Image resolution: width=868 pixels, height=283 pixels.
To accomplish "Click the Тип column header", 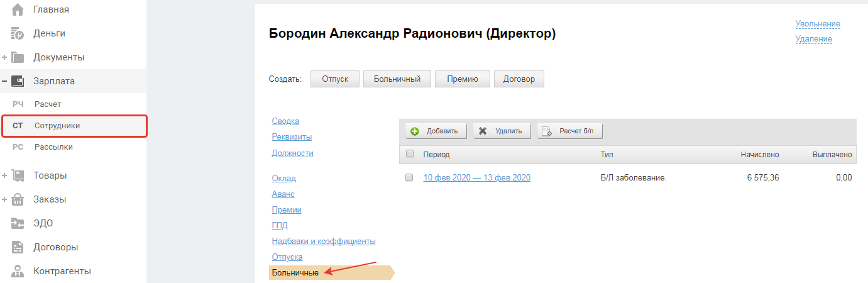I will (607, 154).
